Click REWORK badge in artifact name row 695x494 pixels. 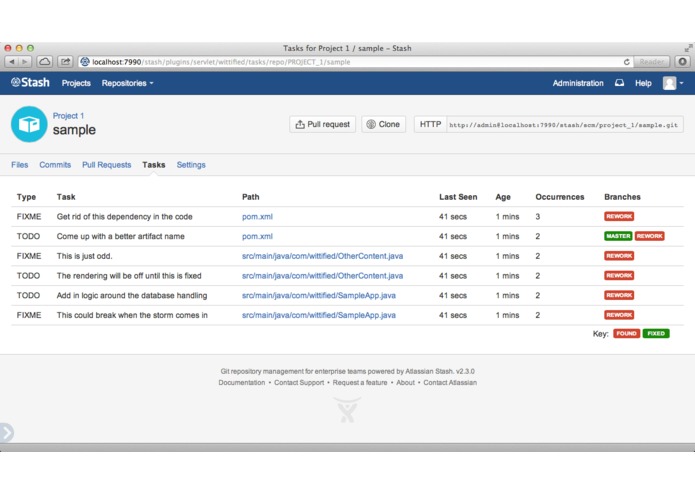coord(649,236)
